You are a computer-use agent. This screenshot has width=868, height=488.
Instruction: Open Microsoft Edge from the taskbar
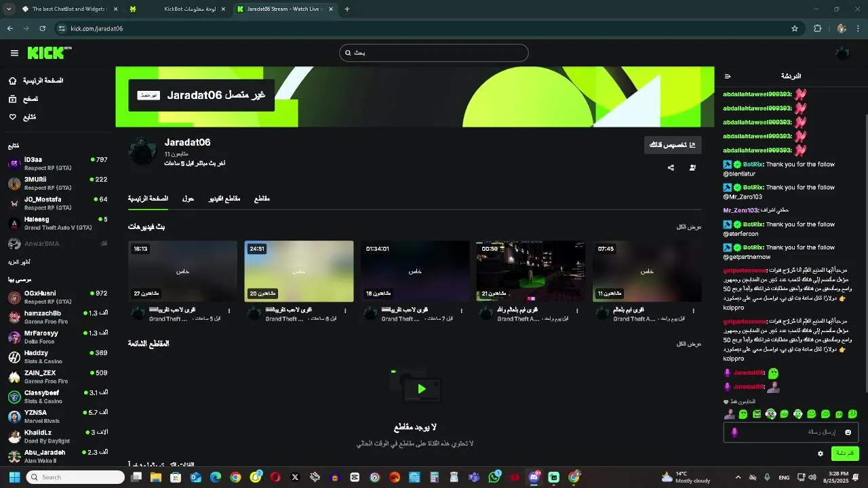216,477
